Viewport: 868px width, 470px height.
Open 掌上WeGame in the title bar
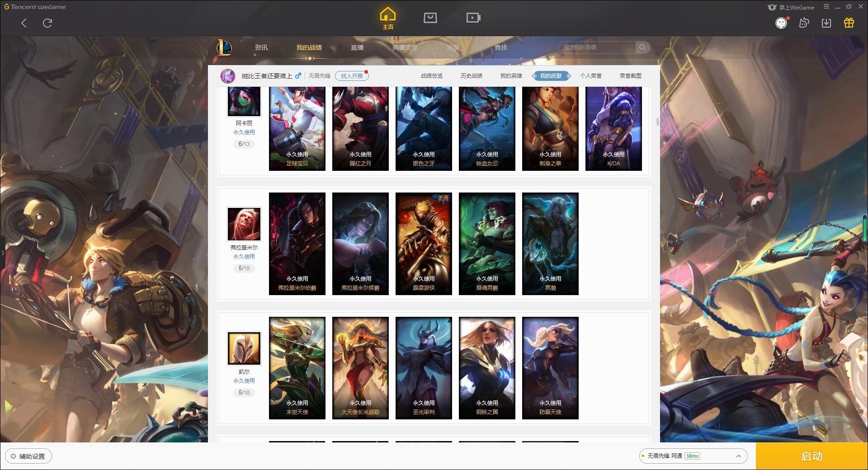[791, 7]
